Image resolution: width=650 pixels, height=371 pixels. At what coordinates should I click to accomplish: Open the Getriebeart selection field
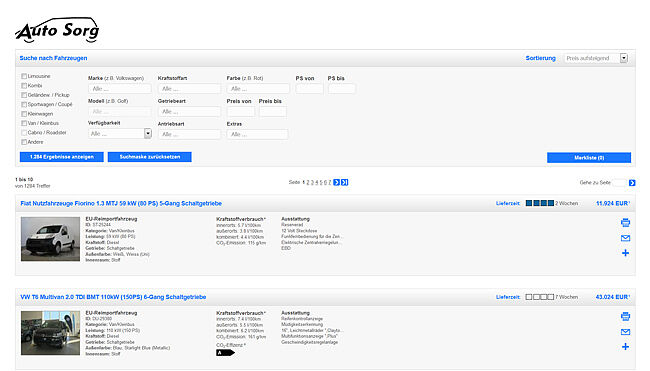(189, 112)
